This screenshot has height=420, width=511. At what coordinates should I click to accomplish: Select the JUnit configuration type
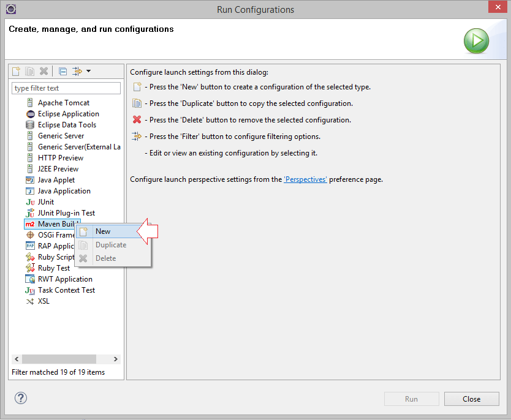(x=47, y=201)
